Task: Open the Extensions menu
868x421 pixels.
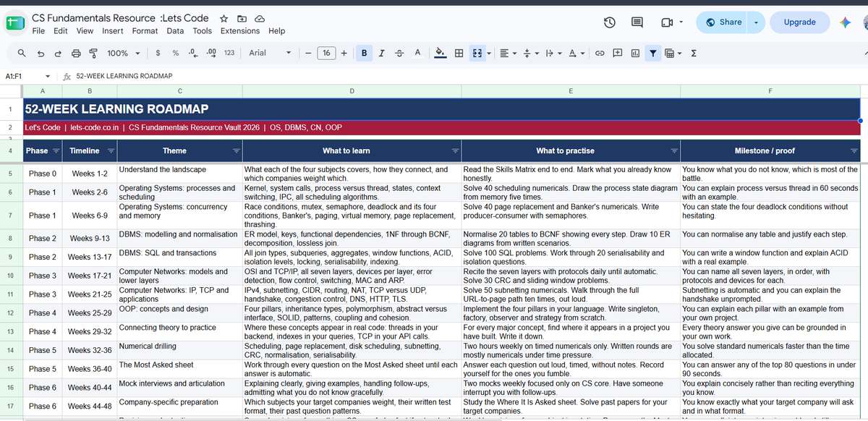Action: tap(240, 31)
